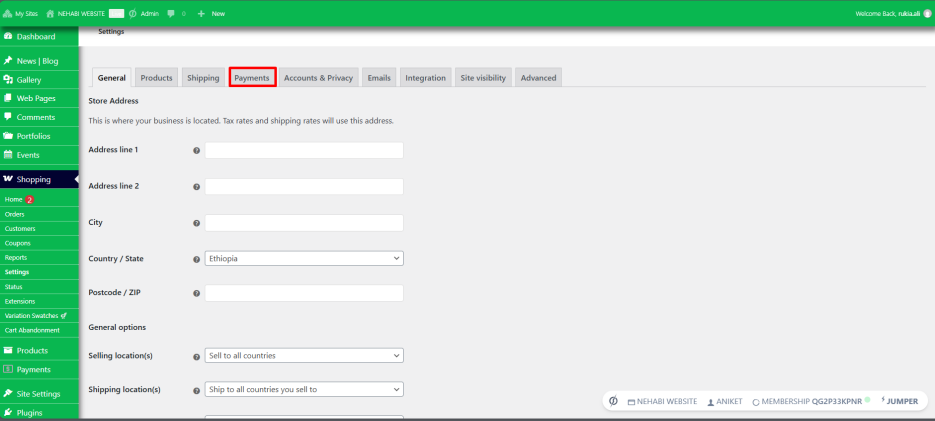
Task: Click the City text input field
Action: [x=304, y=223]
